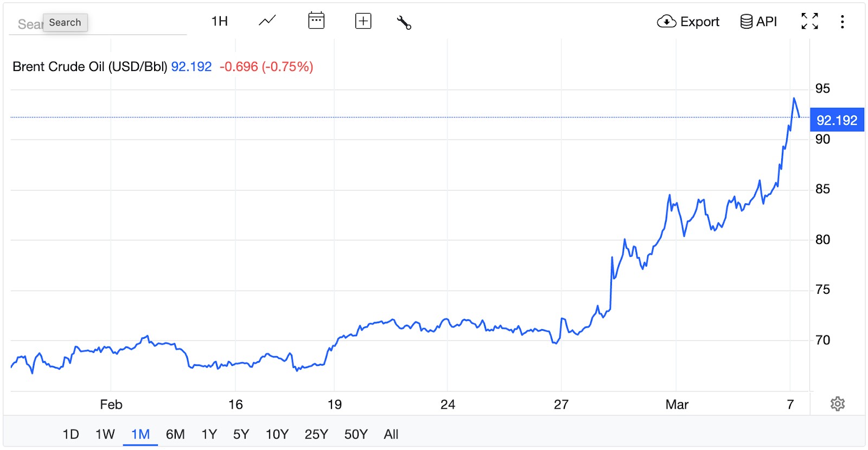868x450 pixels.
Task: Show the 10Y time range
Action: pyautogui.click(x=277, y=434)
